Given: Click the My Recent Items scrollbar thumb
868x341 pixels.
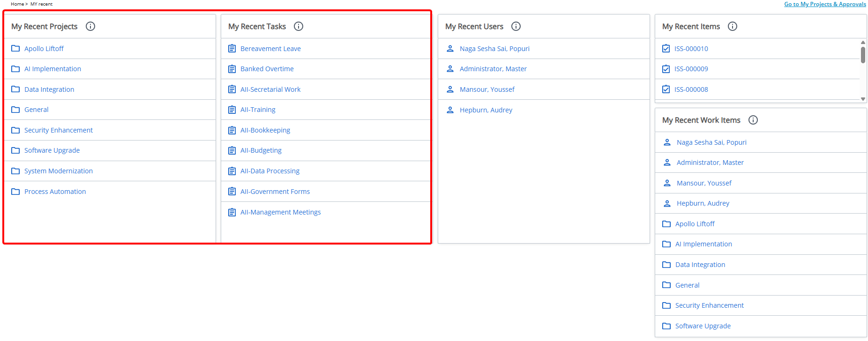Looking at the screenshot, I should (x=863, y=55).
